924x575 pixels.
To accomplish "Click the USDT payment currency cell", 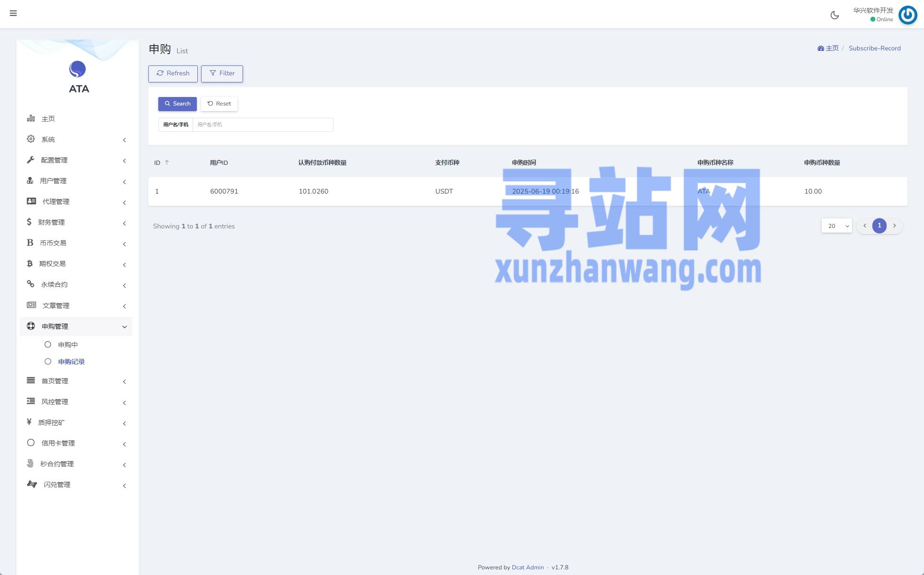I will point(444,191).
